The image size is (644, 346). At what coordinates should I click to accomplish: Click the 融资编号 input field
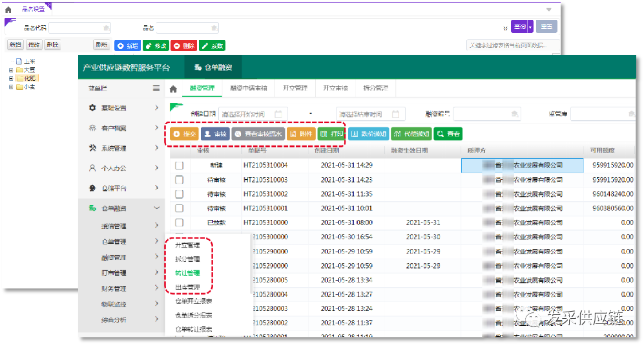pos(486,114)
